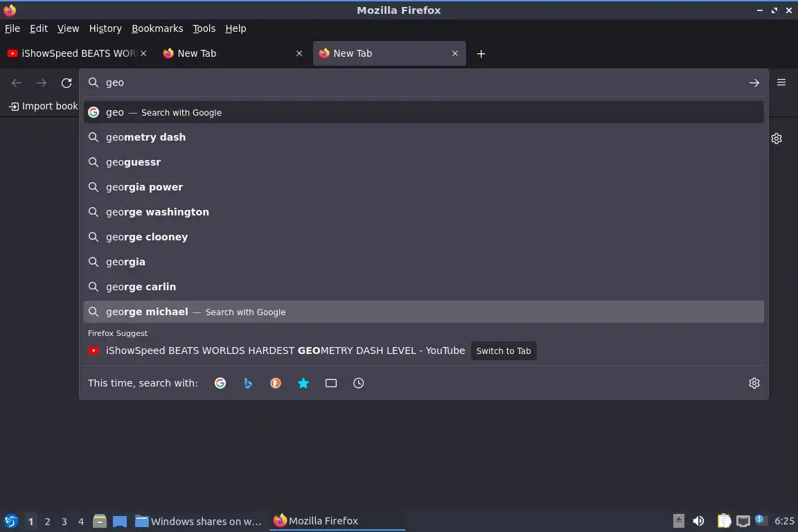Image resolution: width=798 pixels, height=532 pixels.
Task: Search history using the clock icon
Action: 358,383
